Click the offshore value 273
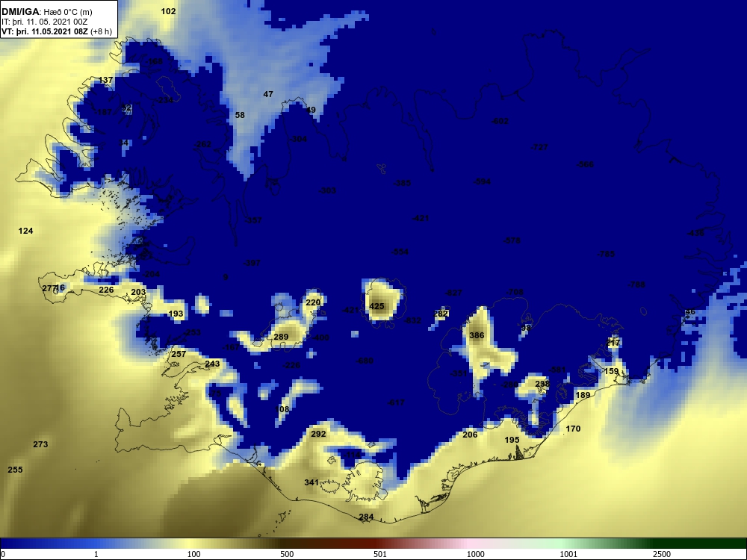This screenshot has height=560, width=747. (40, 444)
